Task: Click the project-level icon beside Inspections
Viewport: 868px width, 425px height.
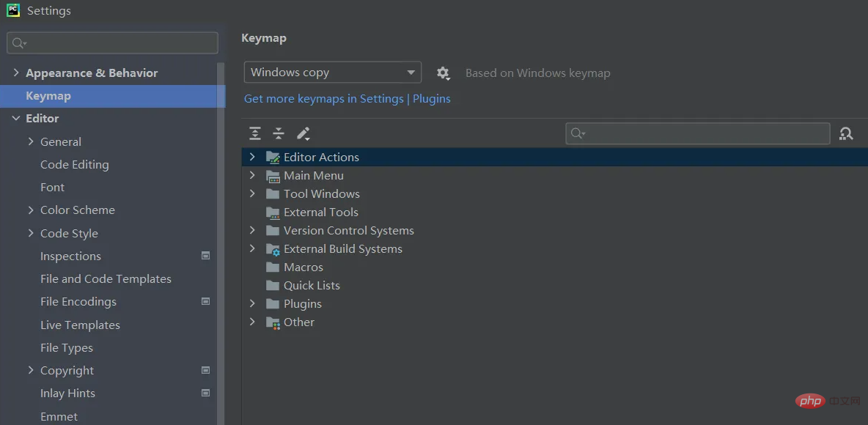Action: pyautogui.click(x=205, y=256)
